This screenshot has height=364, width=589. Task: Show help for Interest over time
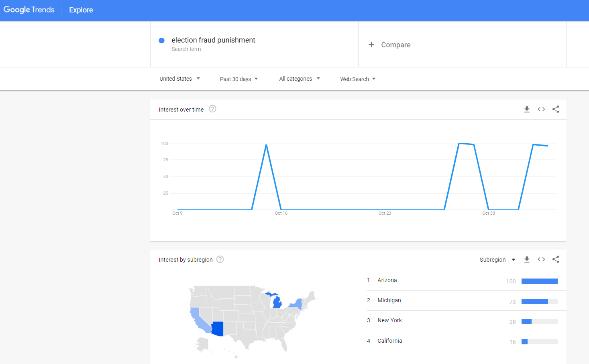pyautogui.click(x=213, y=109)
